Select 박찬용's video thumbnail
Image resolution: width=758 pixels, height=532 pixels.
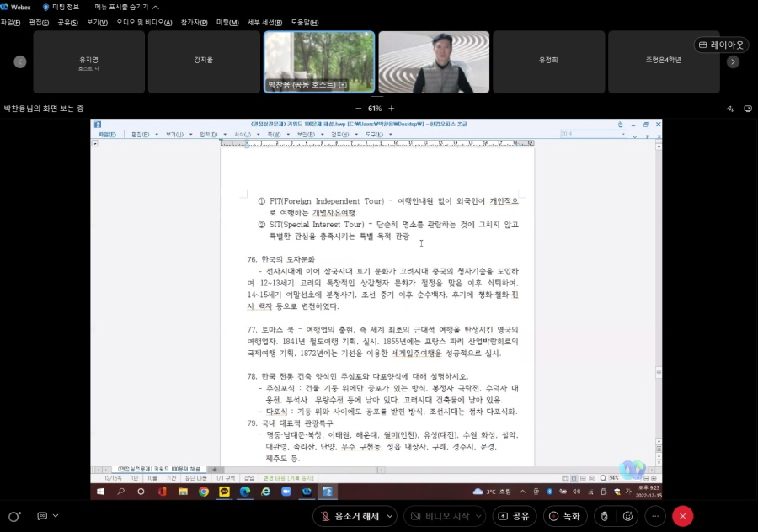[x=319, y=61]
